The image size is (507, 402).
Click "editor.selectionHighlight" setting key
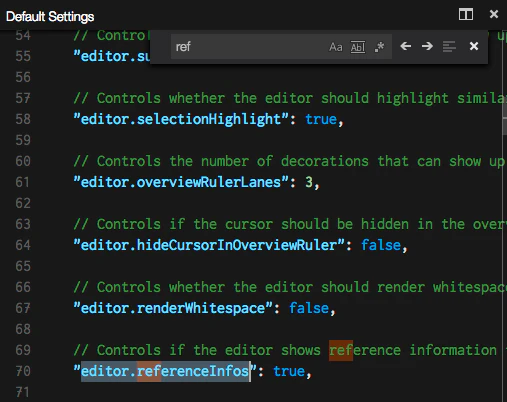pyautogui.click(x=181, y=119)
